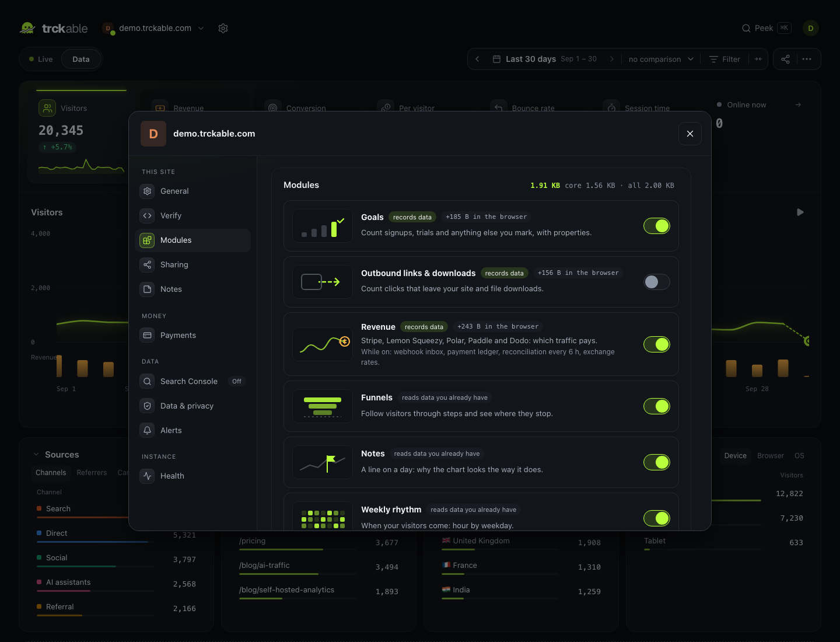The height and width of the screenshot is (642, 840).
Task: Select Sharing in the sidebar
Action: tap(193, 264)
